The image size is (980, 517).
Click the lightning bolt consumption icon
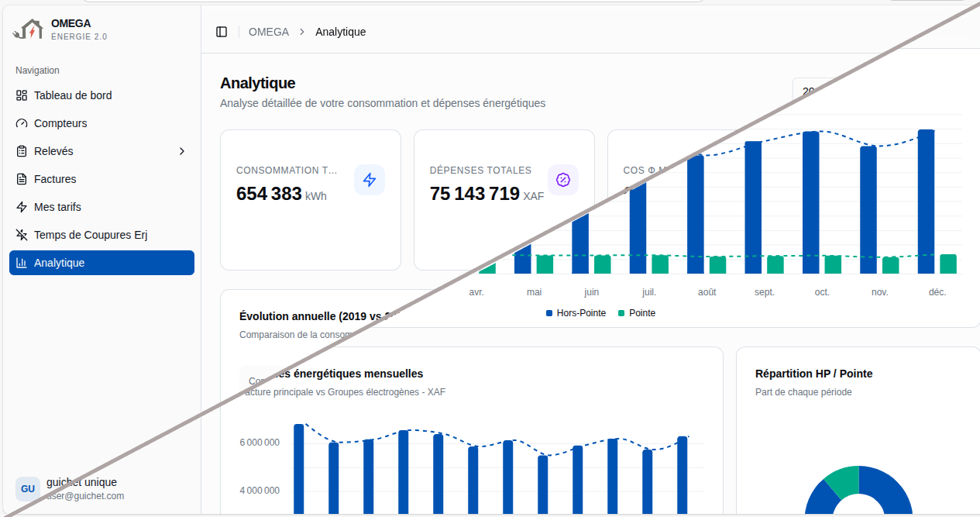pos(370,180)
